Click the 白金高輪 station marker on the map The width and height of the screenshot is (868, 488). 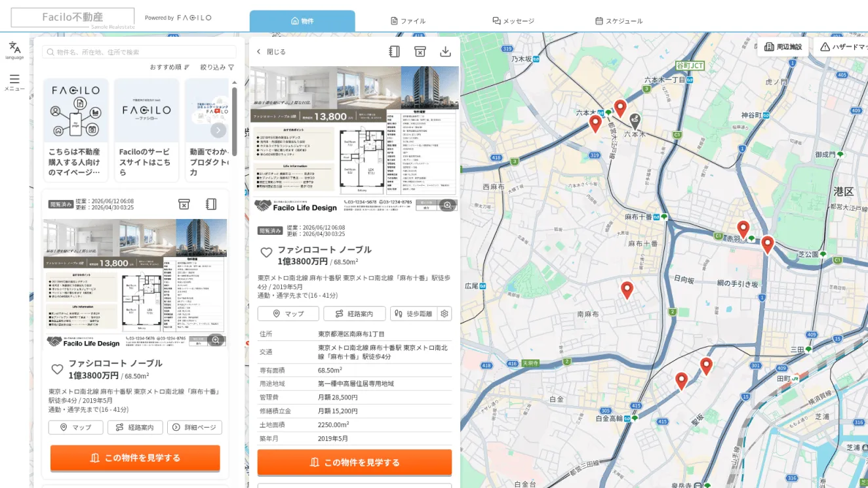627,418
